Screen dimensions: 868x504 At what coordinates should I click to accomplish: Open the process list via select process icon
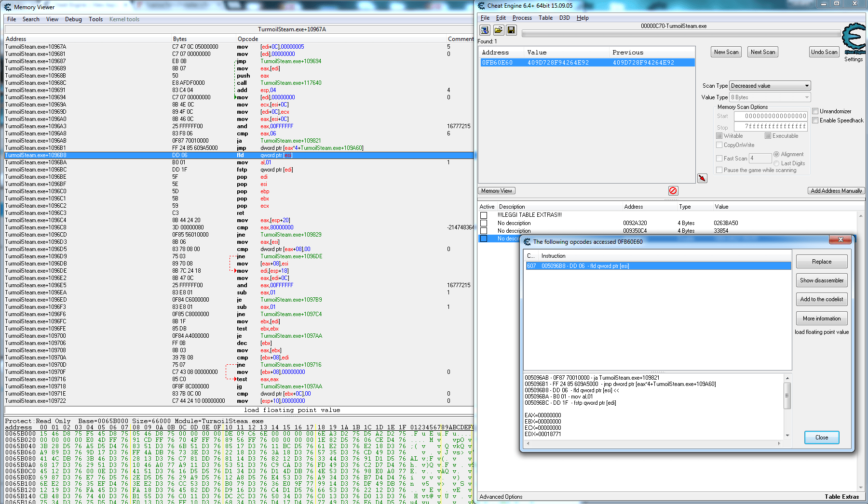(x=484, y=30)
